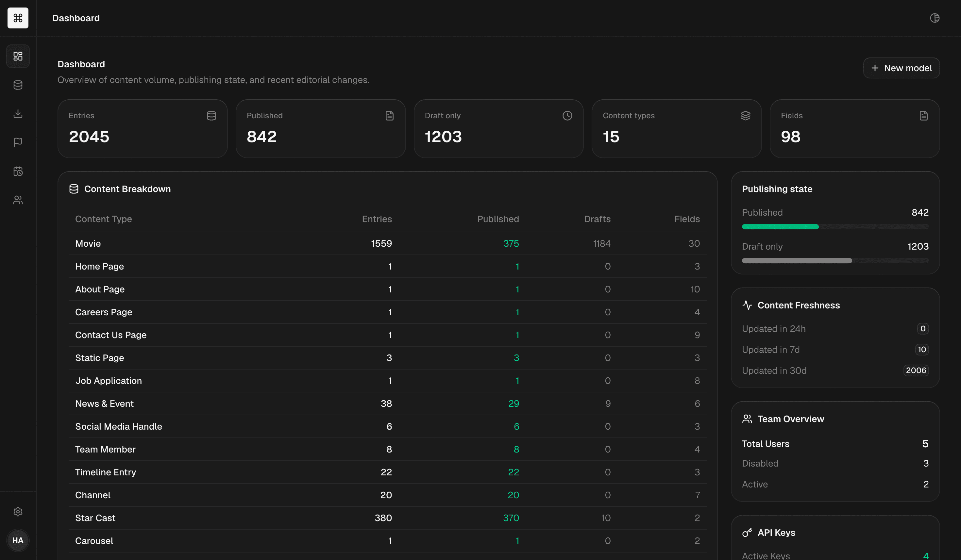Click the Content Breakdown database icon
The width and height of the screenshot is (961, 560).
click(74, 189)
